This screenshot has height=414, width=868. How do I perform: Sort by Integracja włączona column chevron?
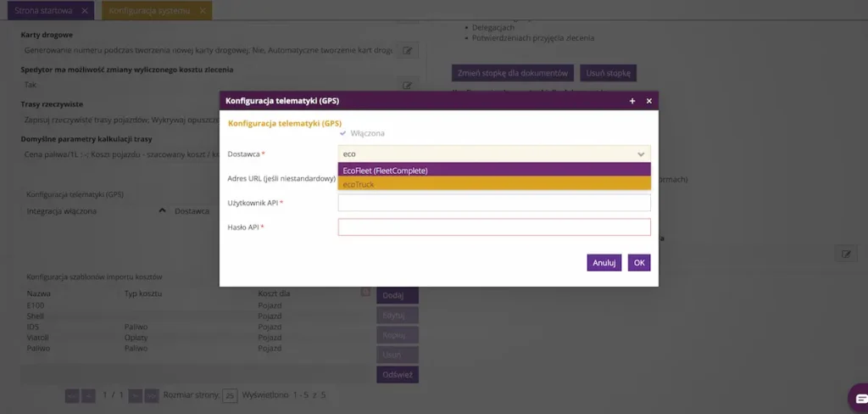click(x=162, y=210)
